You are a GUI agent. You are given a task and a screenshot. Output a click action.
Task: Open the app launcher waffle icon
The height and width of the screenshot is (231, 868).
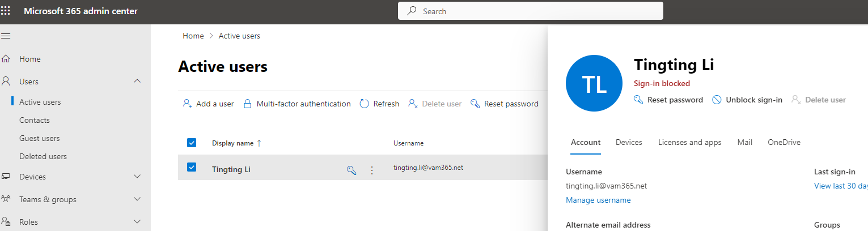6,11
